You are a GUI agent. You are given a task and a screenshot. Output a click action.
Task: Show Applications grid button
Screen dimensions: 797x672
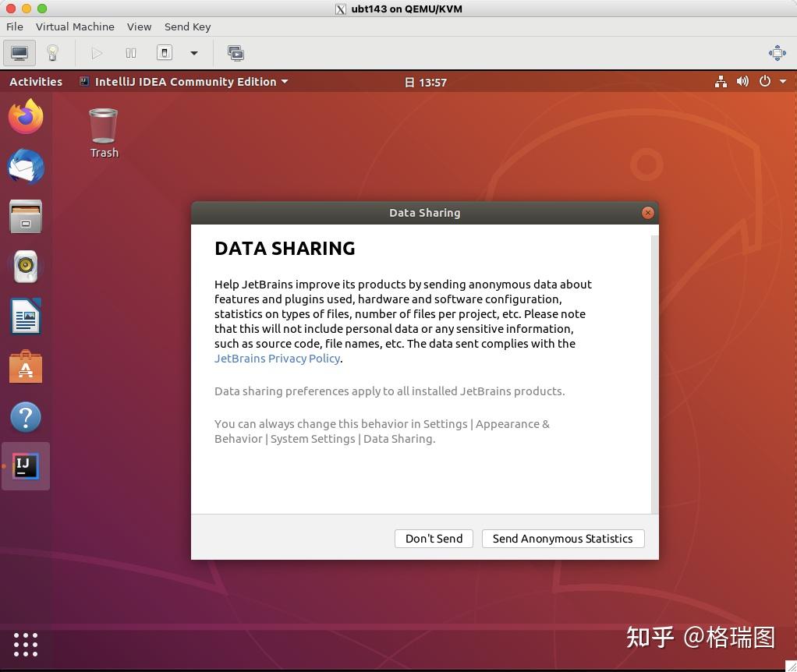pos(26,645)
